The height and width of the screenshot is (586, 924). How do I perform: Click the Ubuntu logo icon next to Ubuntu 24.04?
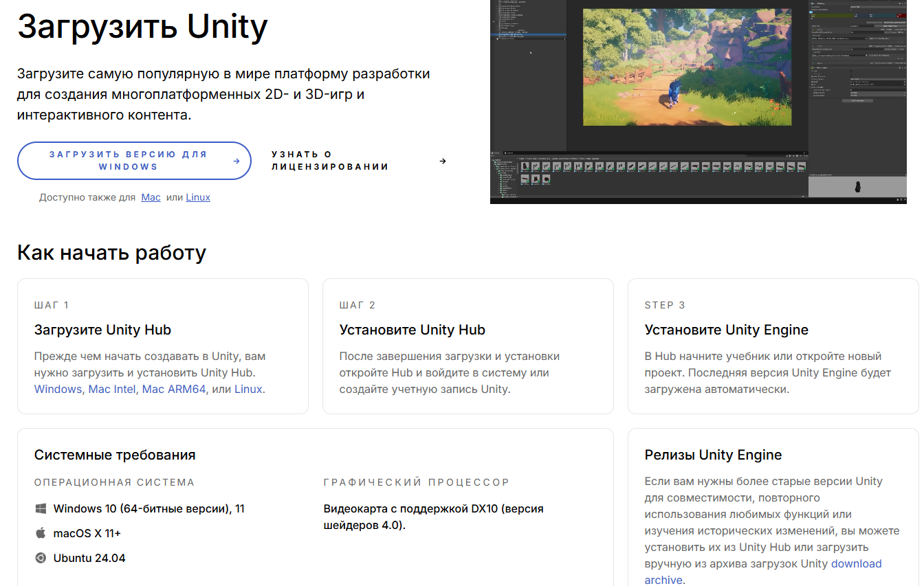(x=41, y=558)
